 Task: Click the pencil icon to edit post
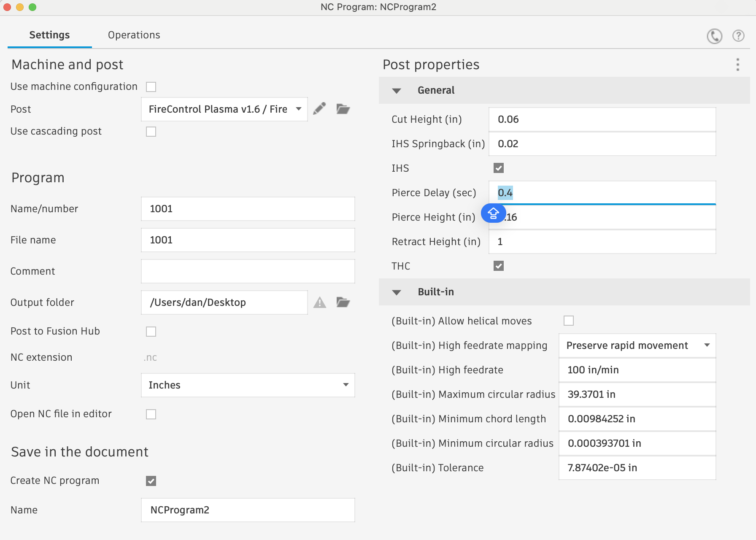point(319,109)
